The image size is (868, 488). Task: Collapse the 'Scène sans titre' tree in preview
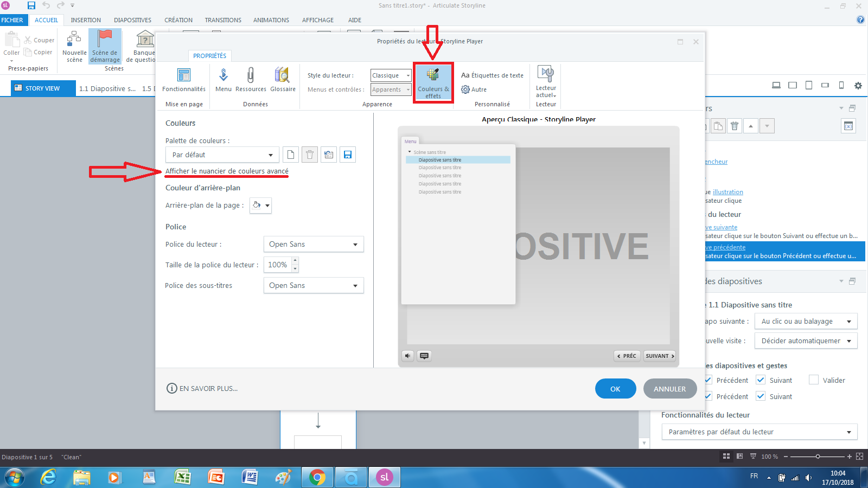click(410, 152)
